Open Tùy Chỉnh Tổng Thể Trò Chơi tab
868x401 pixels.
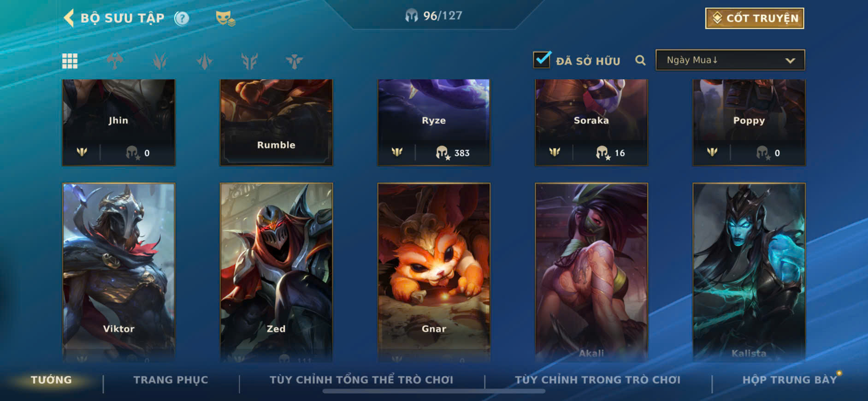tap(361, 380)
